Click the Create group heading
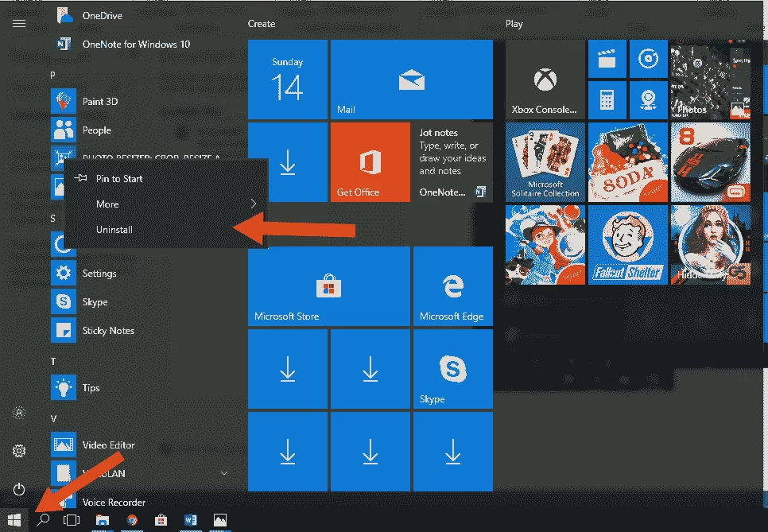The height and width of the screenshot is (532, 768). 262,24
